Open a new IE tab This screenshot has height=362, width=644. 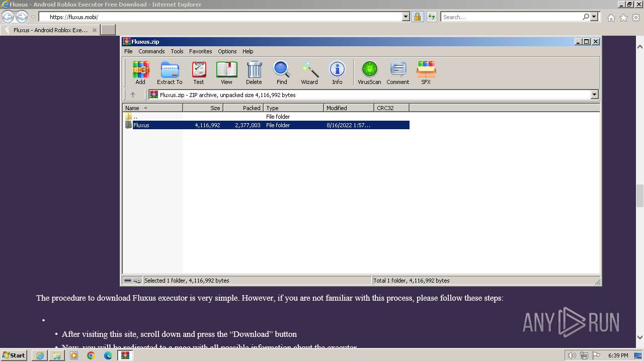[108, 30]
